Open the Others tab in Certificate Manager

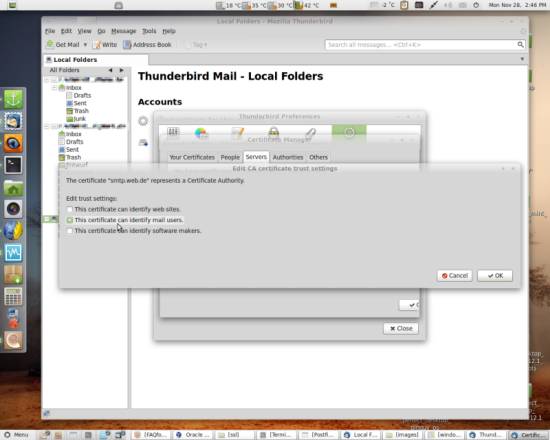coord(318,157)
